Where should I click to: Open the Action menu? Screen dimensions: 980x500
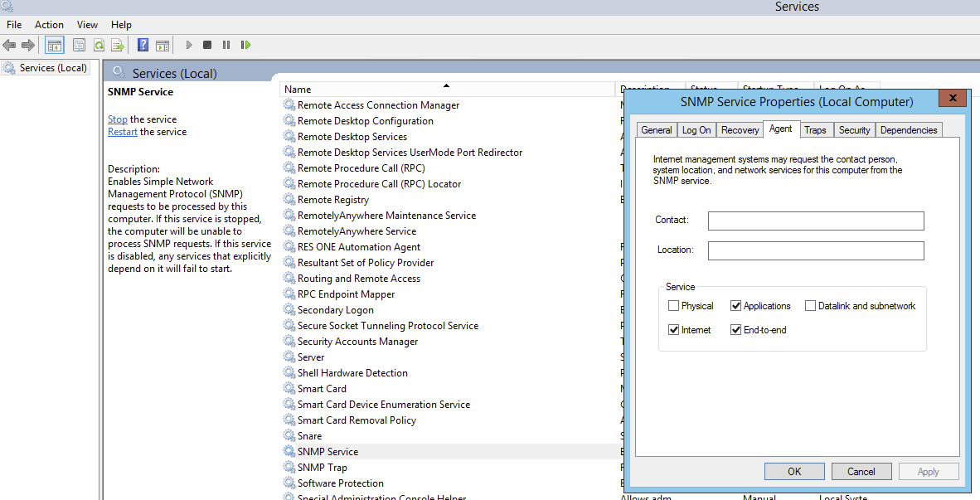(x=49, y=25)
